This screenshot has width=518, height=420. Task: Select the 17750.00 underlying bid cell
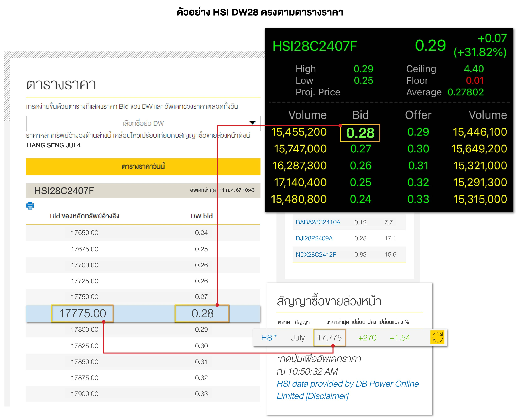coord(84,297)
